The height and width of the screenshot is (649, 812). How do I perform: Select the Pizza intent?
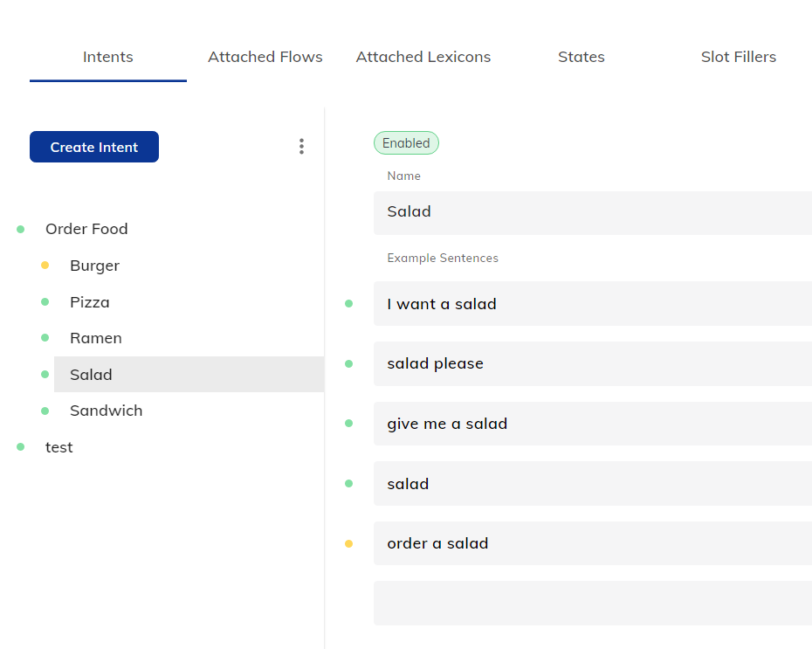90,302
